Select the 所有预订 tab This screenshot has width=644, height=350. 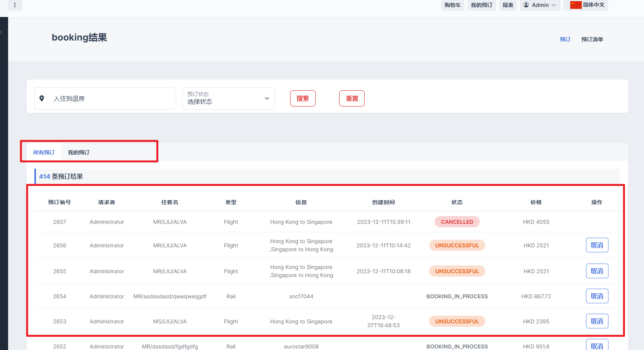pyautogui.click(x=44, y=152)
